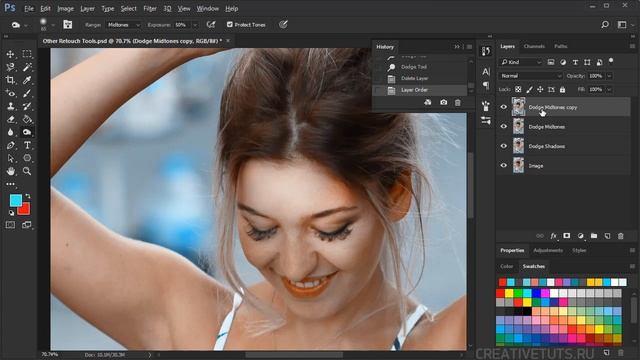Select the Horizontal Type tool
This screenshot has width=640, height=360.
[27, 145]
